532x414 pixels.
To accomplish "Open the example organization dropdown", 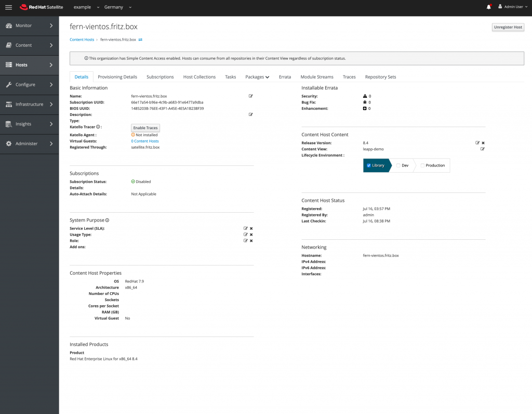I will click(87, 7).
